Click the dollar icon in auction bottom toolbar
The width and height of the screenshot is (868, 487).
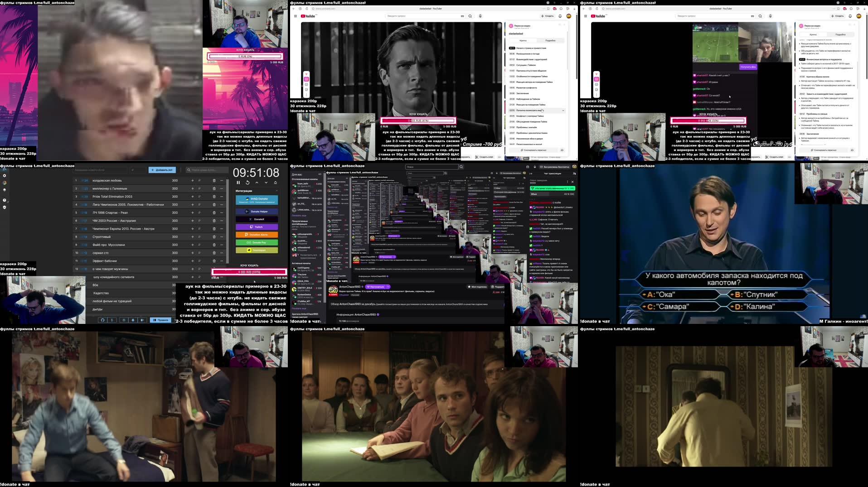[112, 320]
